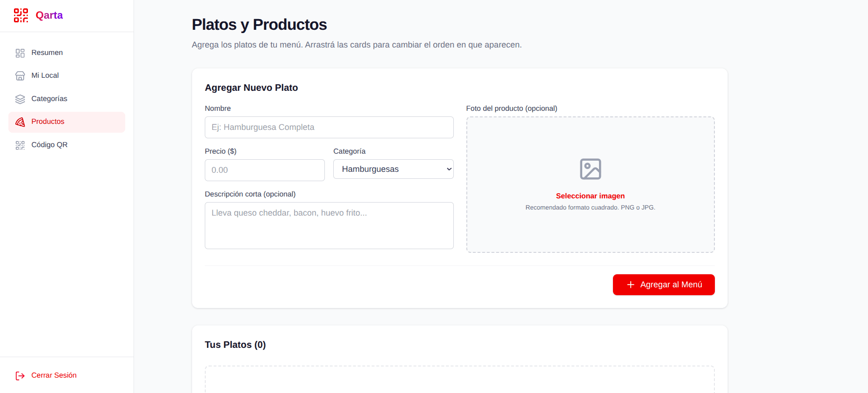
Task: Click the Tus Platos (0) heading
Action: (x=235, y=345)
